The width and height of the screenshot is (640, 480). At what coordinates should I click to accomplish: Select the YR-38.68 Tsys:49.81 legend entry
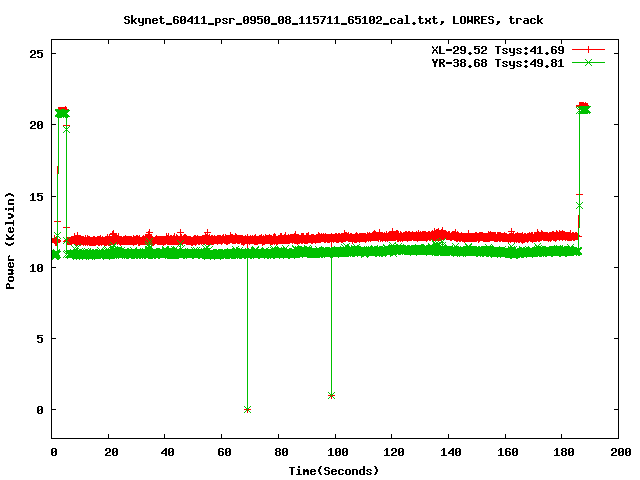tap(498, 63)
